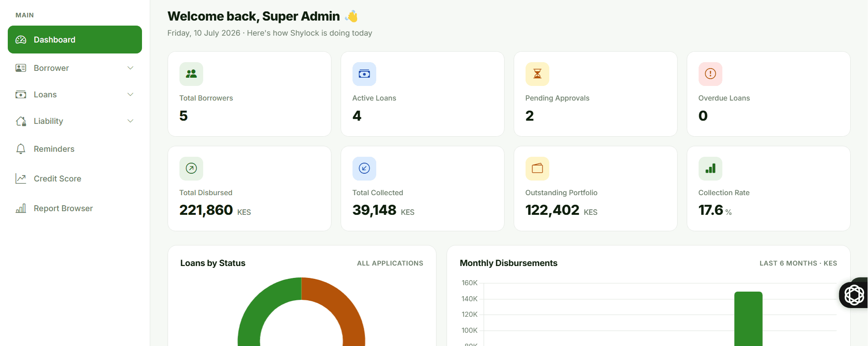The height and width of the screenshot is (346, 868).
Task: Click the Loans cash icon
Action: (x=21, y=95)
